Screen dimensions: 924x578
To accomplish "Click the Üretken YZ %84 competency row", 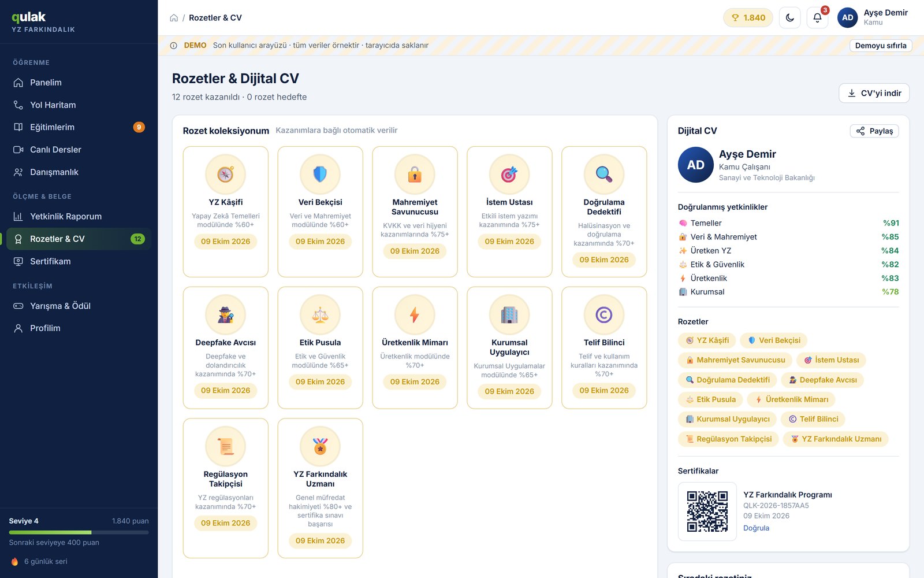I will tap(788, 251).
